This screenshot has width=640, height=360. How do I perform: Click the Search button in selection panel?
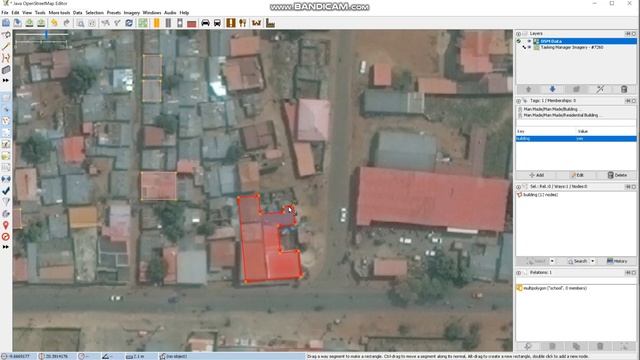(577, 261)
